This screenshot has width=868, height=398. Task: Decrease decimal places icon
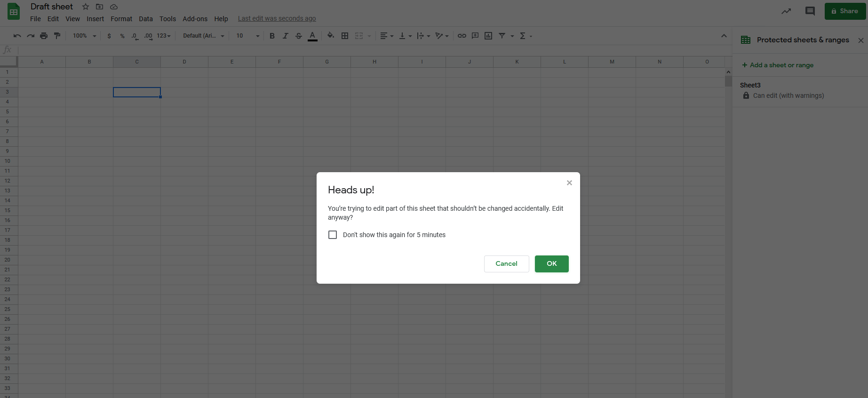point(135,36)
